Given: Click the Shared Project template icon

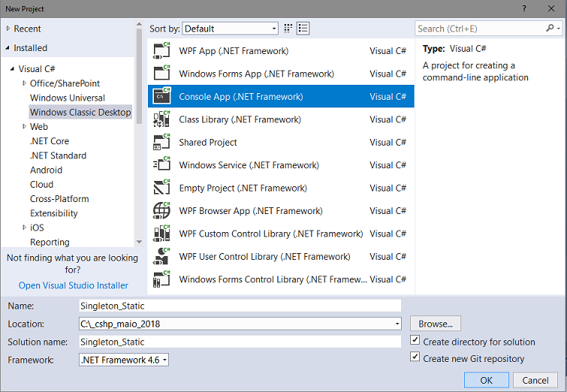Looking at the screenshot, I should [161, 142].
